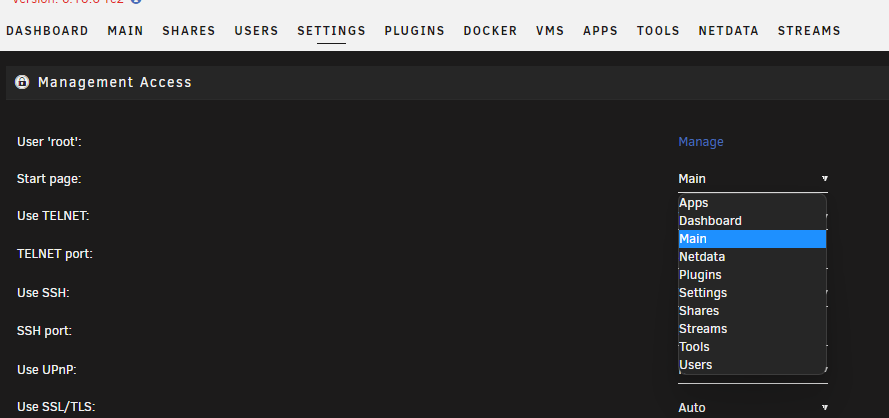Choose Tools in the dropdown list
Image resolution: width=889 pixels, height=418 pixels.
click(x=752, y=347)
